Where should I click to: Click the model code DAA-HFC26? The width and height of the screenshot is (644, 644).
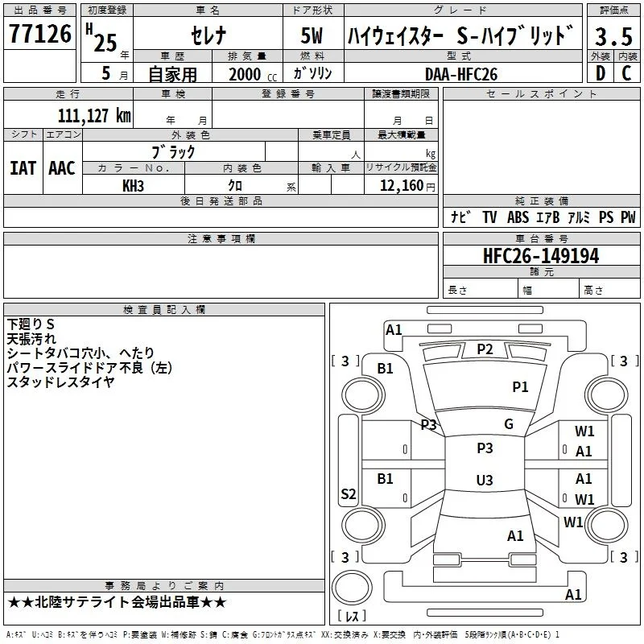(461, 74)
